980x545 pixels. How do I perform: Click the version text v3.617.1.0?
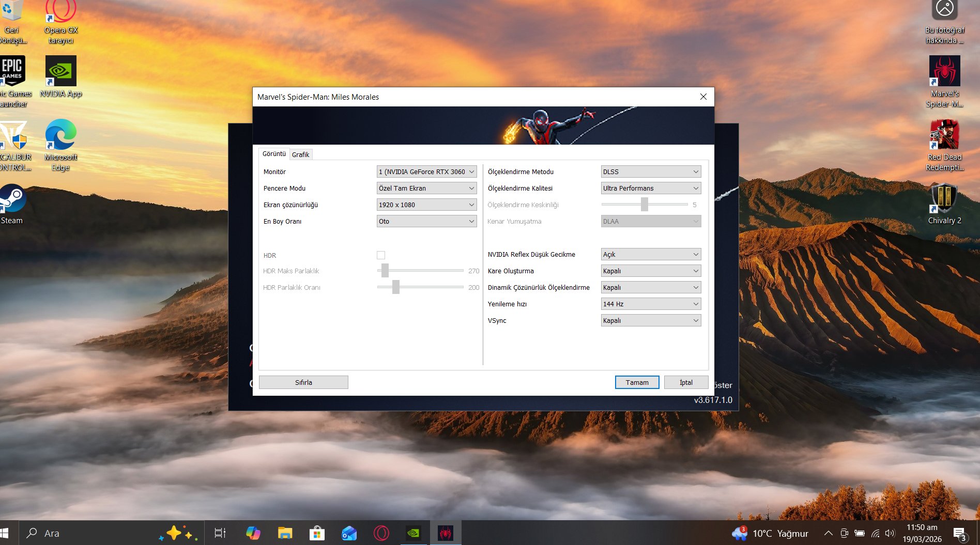[713, 400]
